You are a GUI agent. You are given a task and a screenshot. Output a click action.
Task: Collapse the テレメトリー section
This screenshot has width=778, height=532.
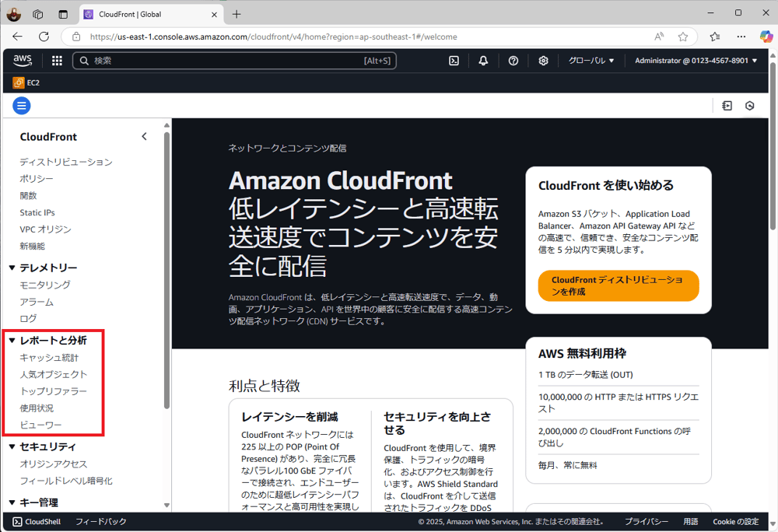click(x=12, y=268)
